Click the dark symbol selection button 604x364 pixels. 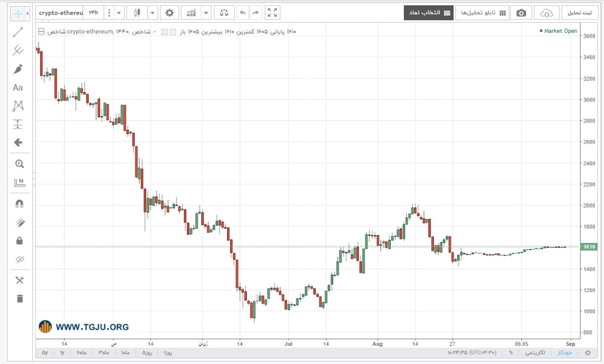point(429,13)
